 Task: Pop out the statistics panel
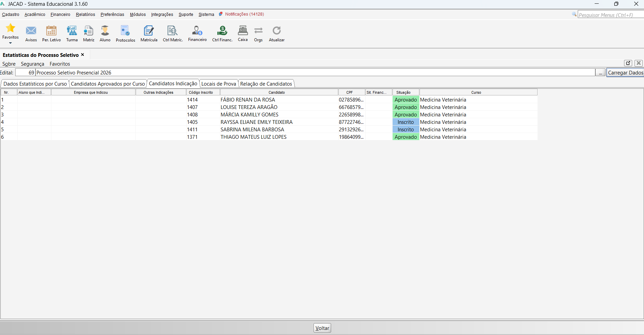(x=628, y=63)
